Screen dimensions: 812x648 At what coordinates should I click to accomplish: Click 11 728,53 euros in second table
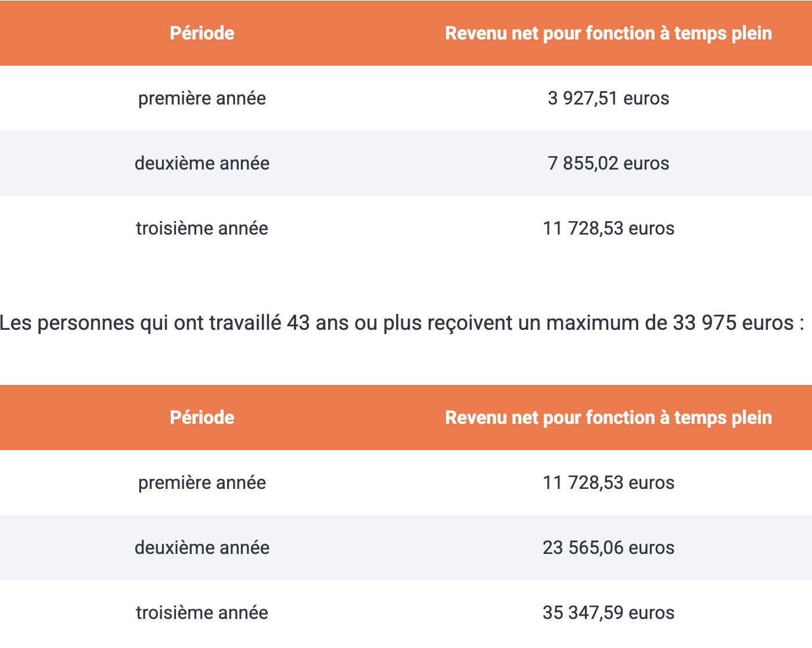[609, 483]
